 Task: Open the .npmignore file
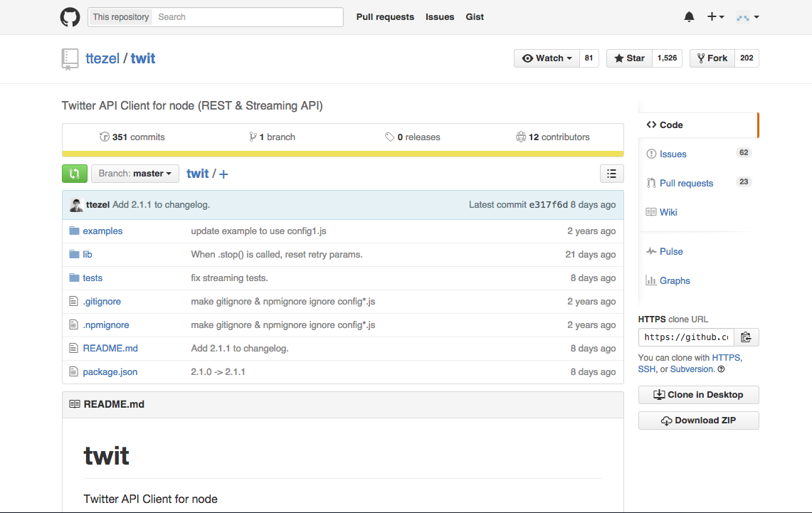(106, 325)
